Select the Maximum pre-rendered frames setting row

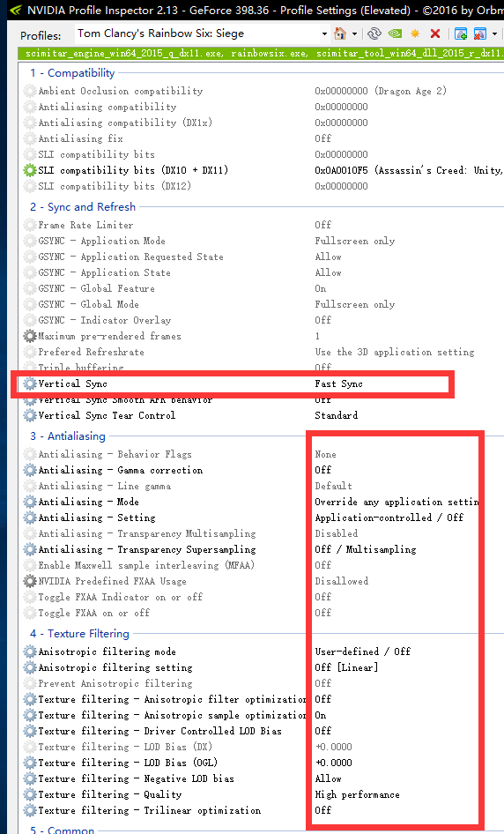tap(263, 336)
